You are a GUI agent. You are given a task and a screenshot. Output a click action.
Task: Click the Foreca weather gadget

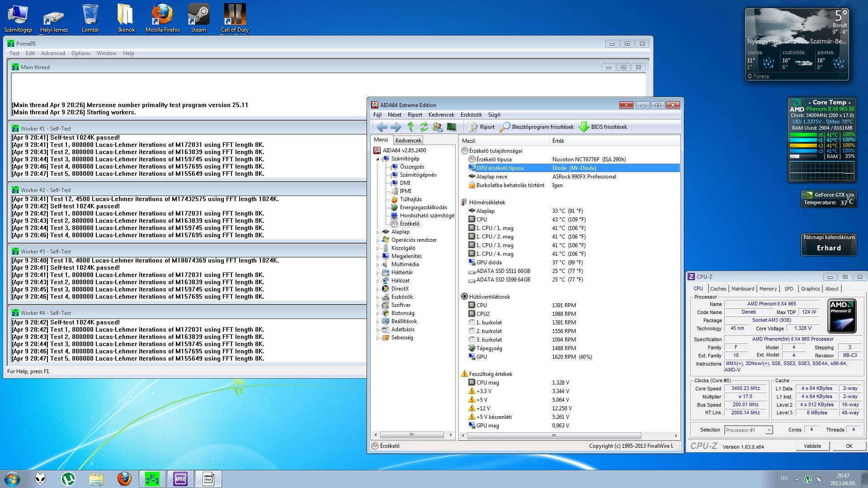797,44
